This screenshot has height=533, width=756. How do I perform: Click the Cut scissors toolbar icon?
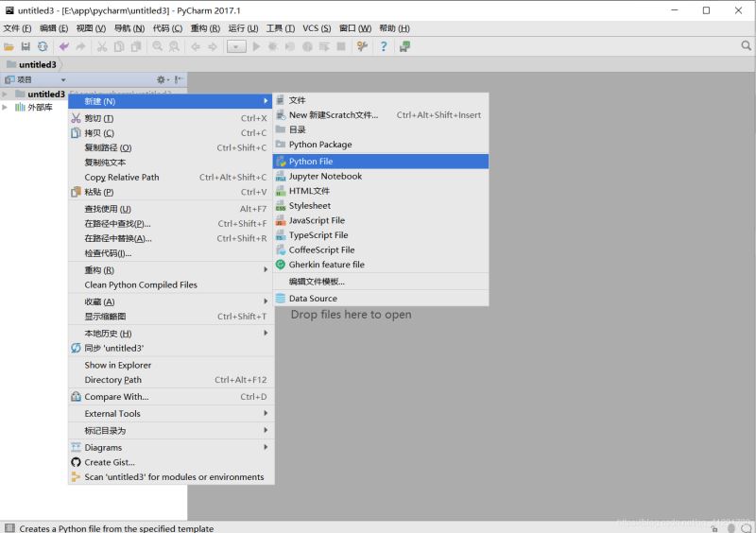(x=102, y=47)
